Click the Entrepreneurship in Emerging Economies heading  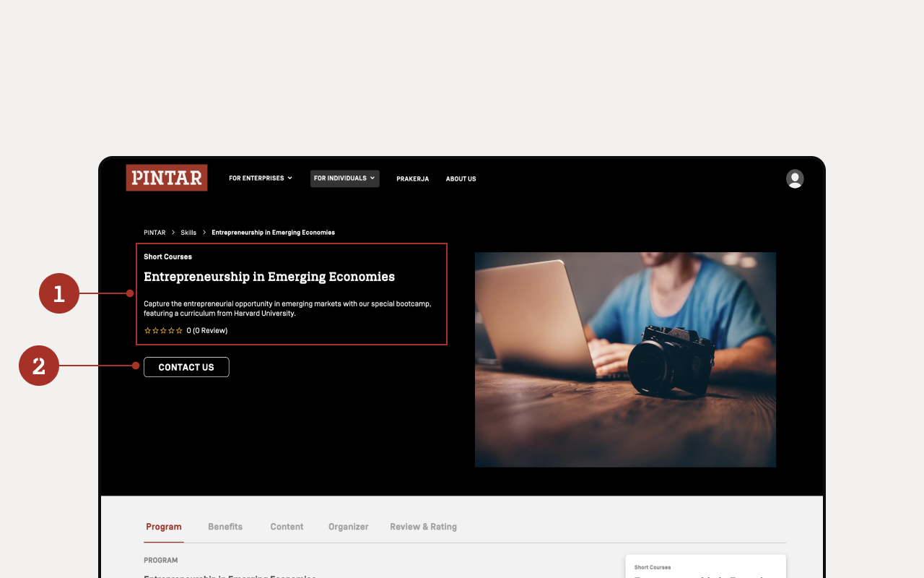coord(269,277)
